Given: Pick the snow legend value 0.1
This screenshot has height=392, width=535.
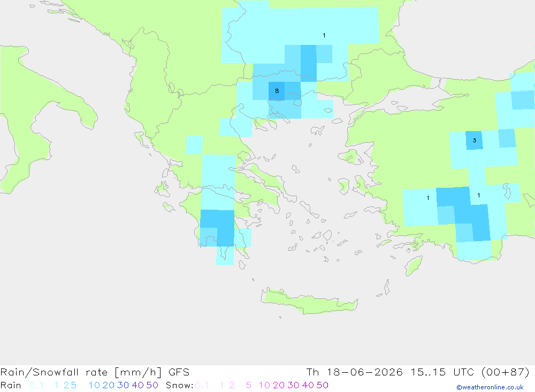Looking at the screenshot, I should point(202,385).
